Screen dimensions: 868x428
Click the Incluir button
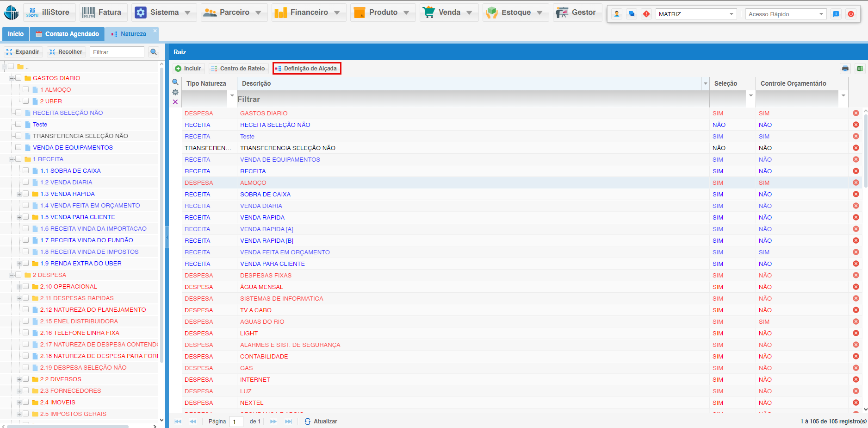(x=188, y=69)
